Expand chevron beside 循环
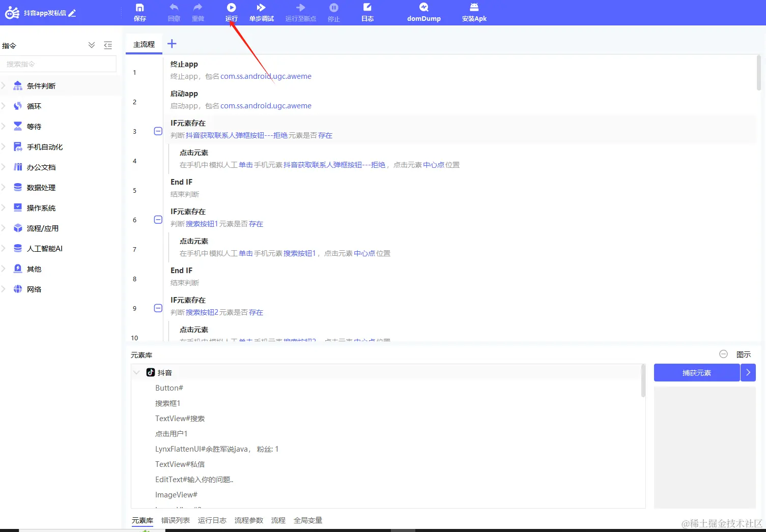Image resolution: width=766 pixels, height=532 pixels. coord(4,106)
